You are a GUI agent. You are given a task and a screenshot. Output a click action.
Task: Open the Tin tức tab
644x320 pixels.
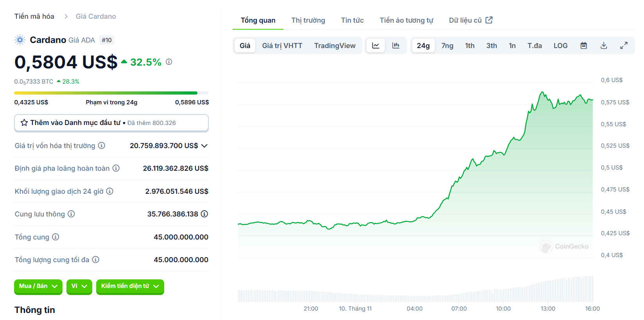pos(352,20)
